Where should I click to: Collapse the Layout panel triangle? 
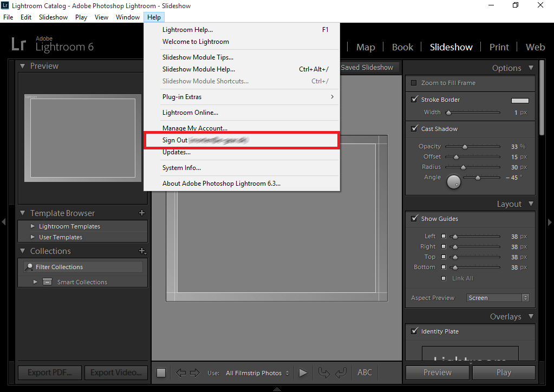click(531, 204)
